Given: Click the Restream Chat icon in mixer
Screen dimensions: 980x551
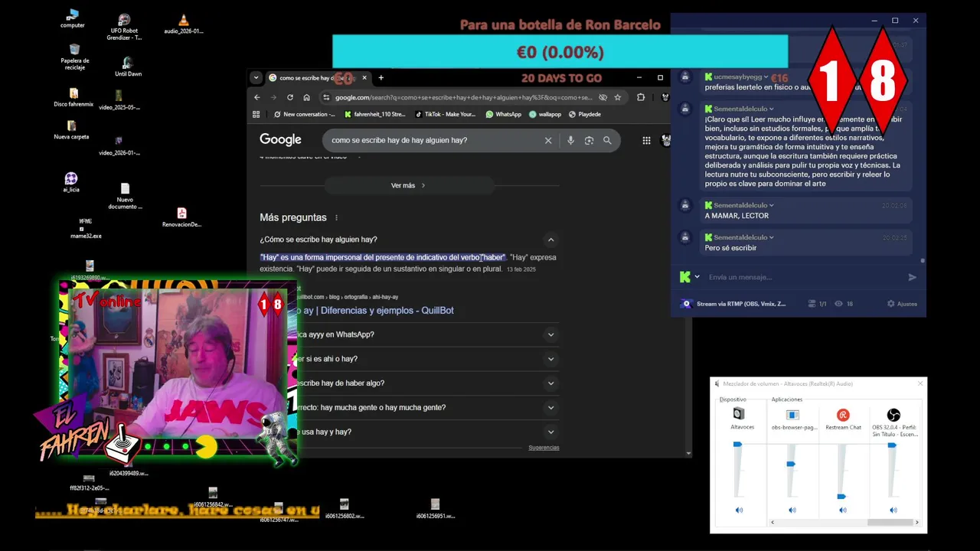Looking at the screenshot, I should coord(843,415).
